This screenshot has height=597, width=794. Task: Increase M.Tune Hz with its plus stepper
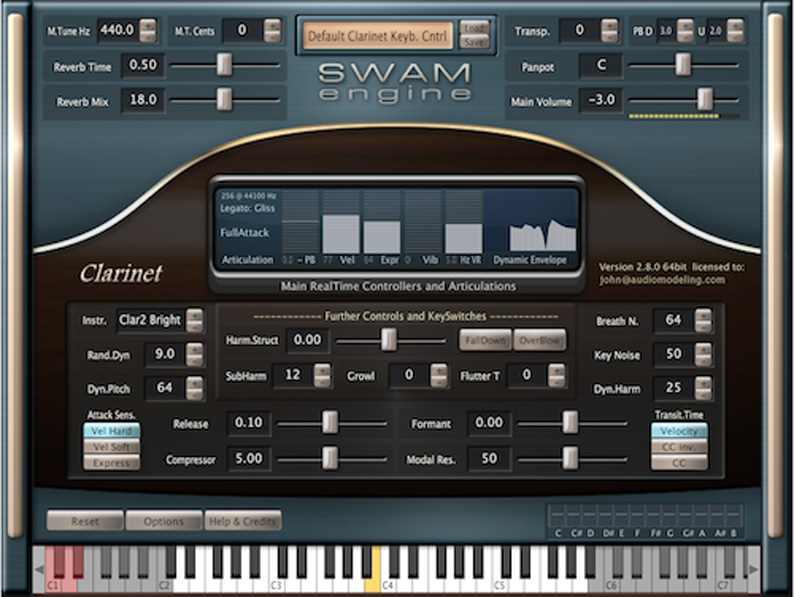click(x=148, y=25)
